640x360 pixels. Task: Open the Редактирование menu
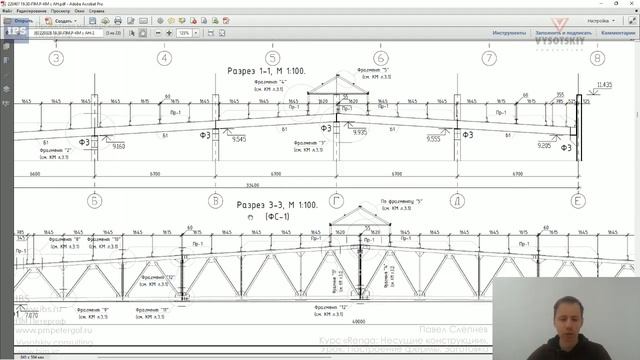click(x=31, y=11)
